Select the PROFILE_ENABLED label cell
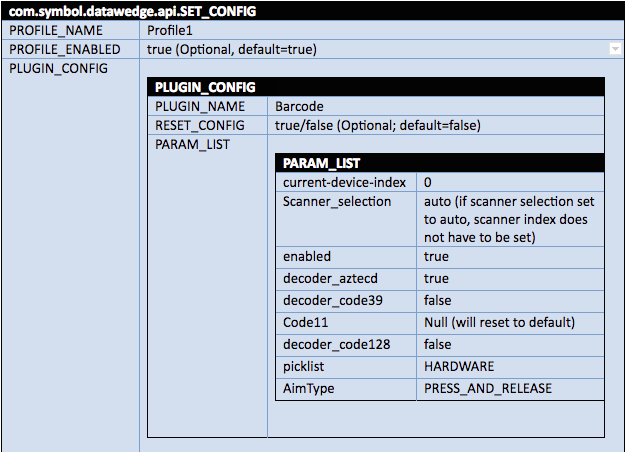 71,50
